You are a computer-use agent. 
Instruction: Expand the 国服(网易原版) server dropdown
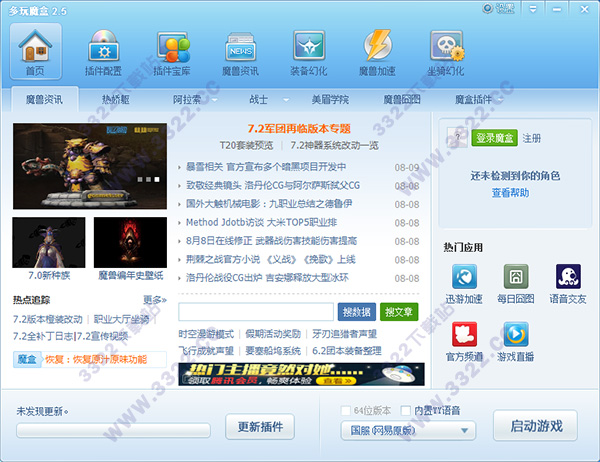(x=408, y=431)
